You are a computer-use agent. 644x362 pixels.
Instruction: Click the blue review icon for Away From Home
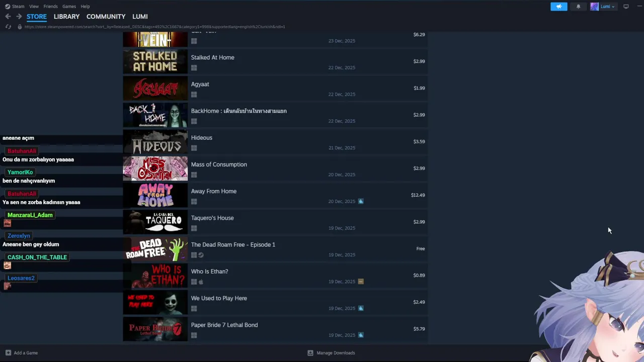[361, 201]
